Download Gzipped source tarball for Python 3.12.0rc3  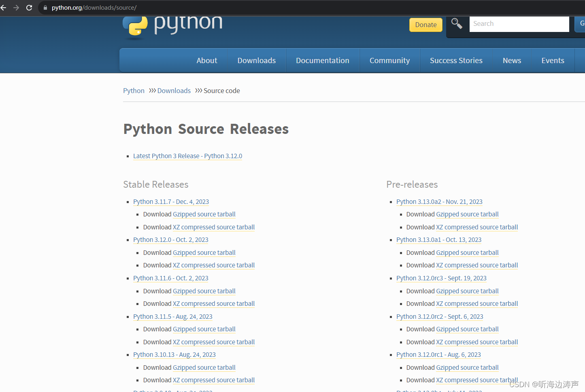[x=467, y=291]
